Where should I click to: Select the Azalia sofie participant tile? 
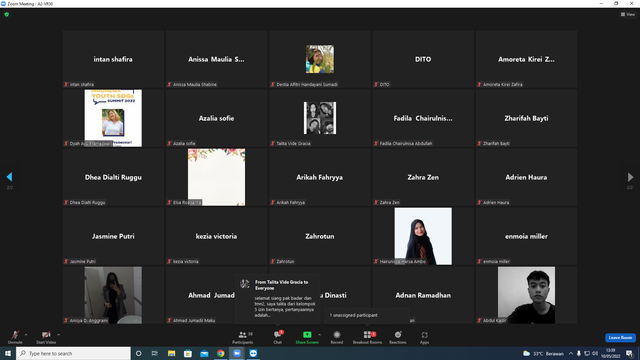pyautogui.click(x=216, y=118)
